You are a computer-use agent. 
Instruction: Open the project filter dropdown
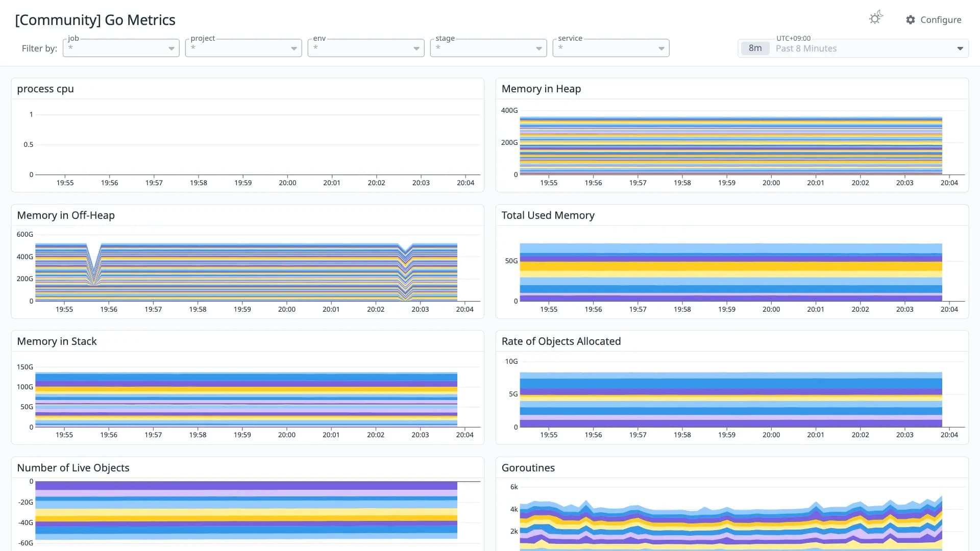(243, 48)
